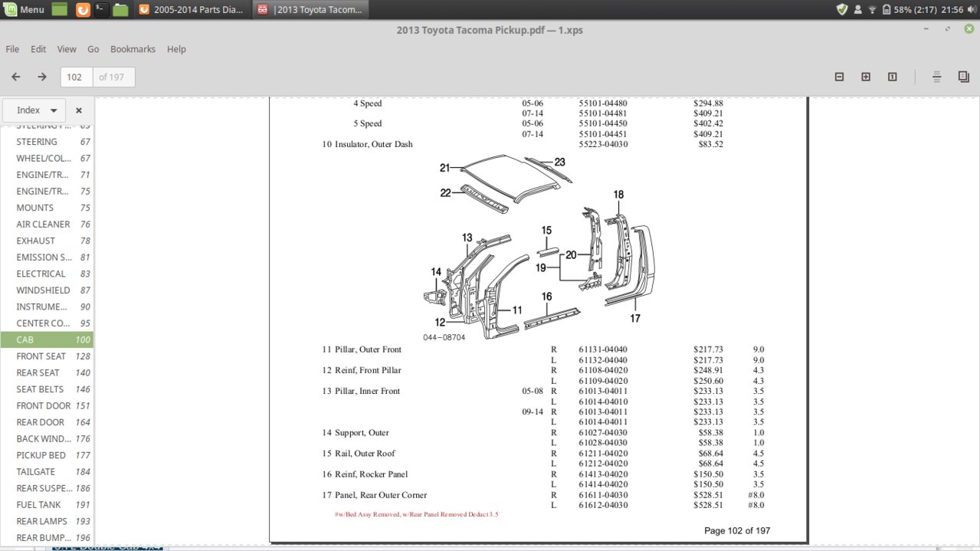Click the price $83.52

711,144
